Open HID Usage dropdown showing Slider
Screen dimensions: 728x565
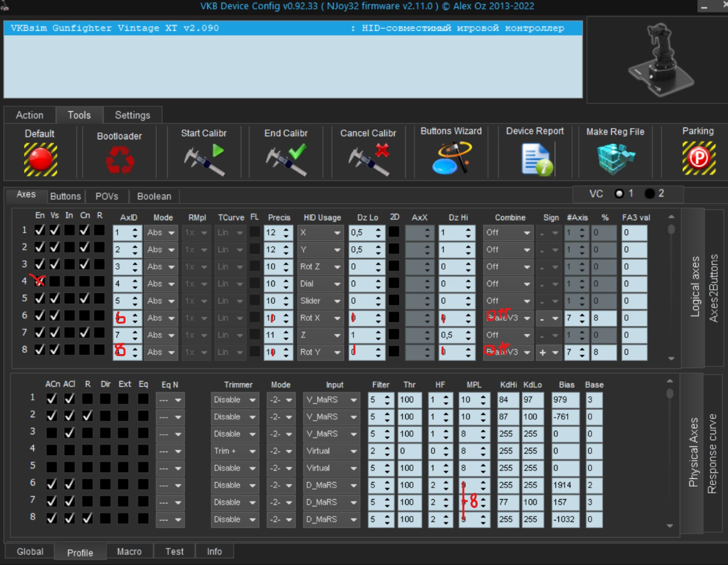click(x=320, y=301)
